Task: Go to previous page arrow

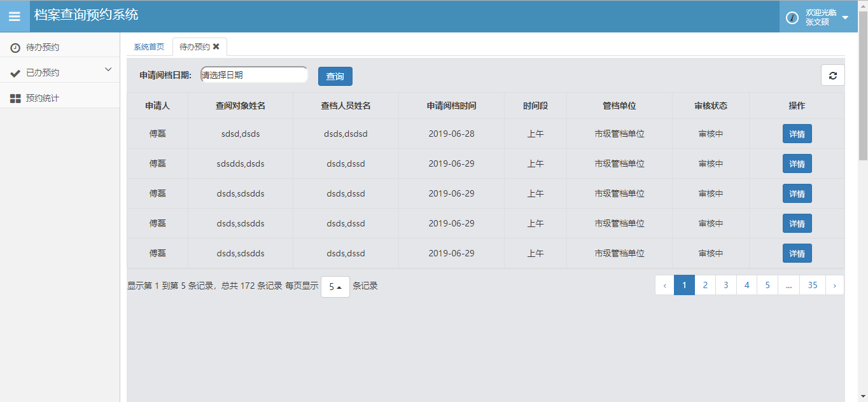Action: click(664, 286)
